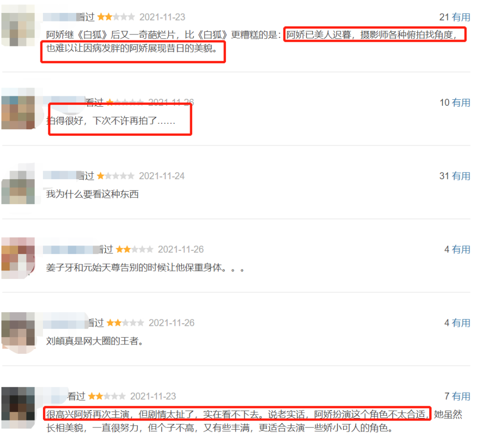This screenshot has height=448, width=499.
Task: Click the star rating of the 姜子牙 review
Action: (134, 249)
